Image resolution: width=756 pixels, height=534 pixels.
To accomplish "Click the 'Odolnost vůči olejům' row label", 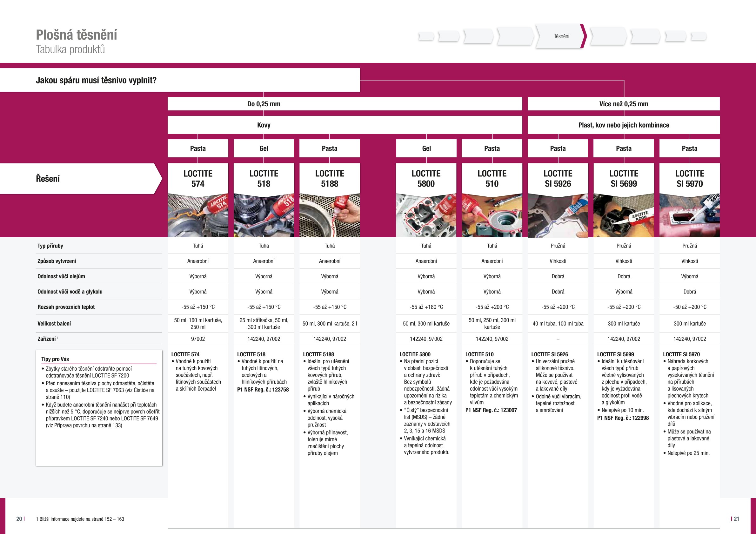I will point(61,276).
